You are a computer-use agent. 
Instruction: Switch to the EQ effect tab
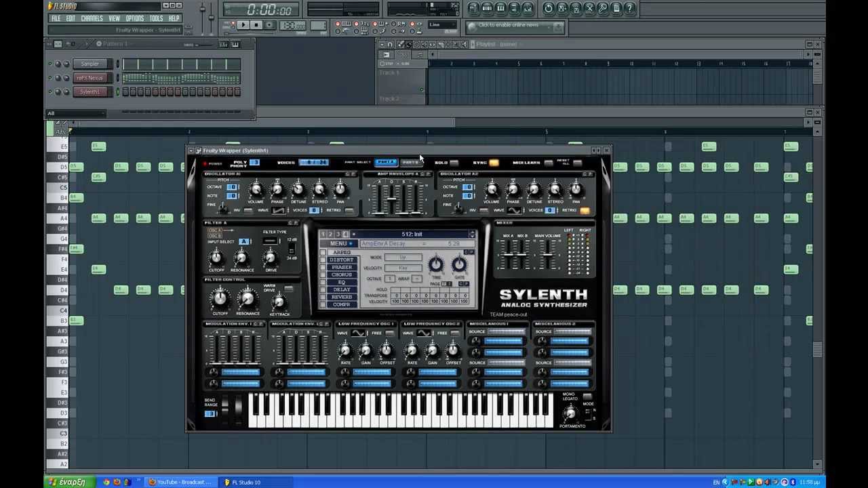click(341, 283)
